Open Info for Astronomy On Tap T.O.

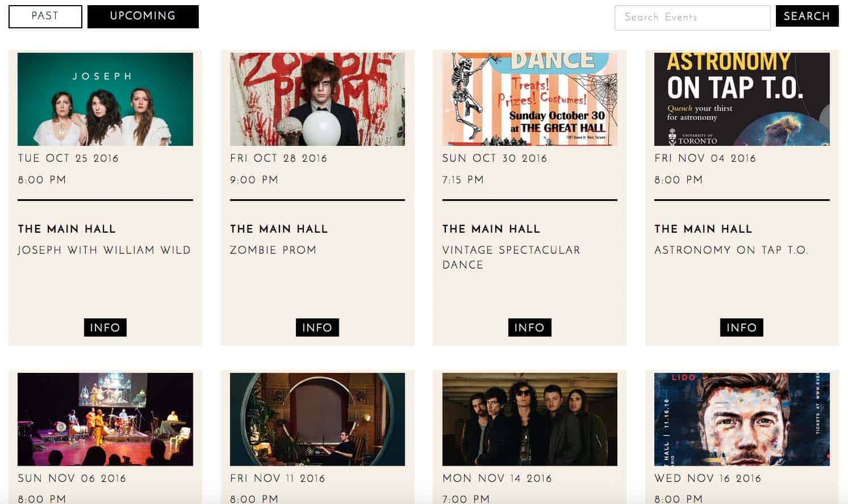tap(742, 327)
